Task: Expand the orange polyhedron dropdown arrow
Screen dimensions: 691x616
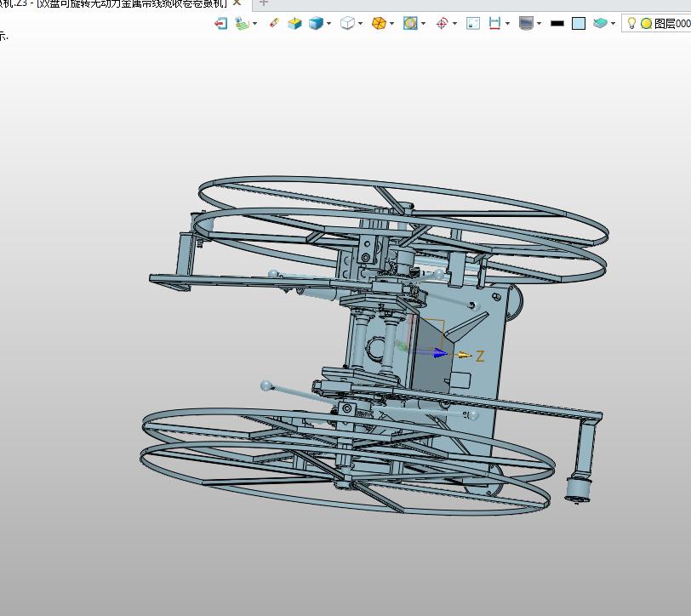Action: tap(391, 24)
